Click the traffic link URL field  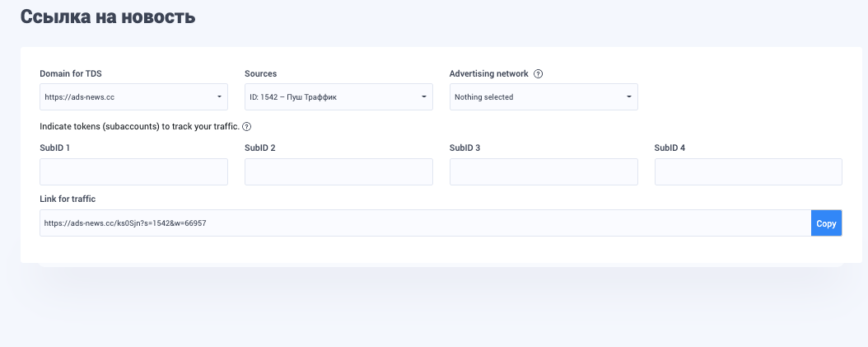pyautogui.click(x=425, y=223)
